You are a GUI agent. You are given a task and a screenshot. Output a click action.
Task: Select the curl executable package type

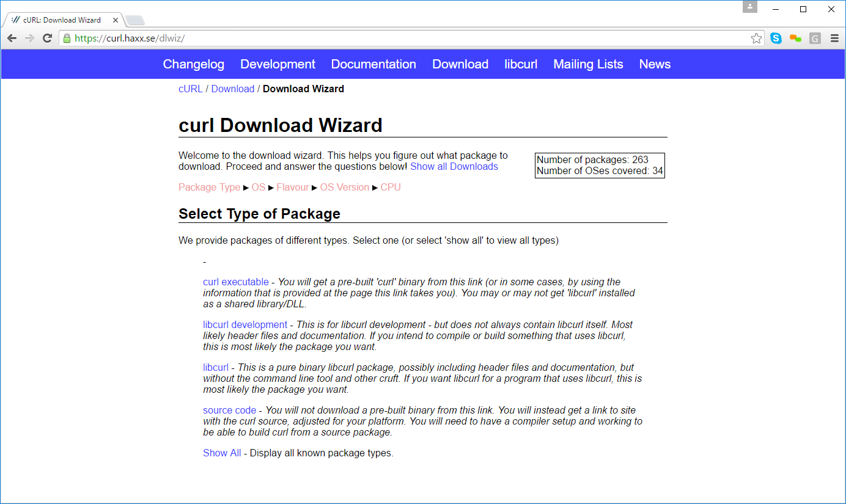235,282
